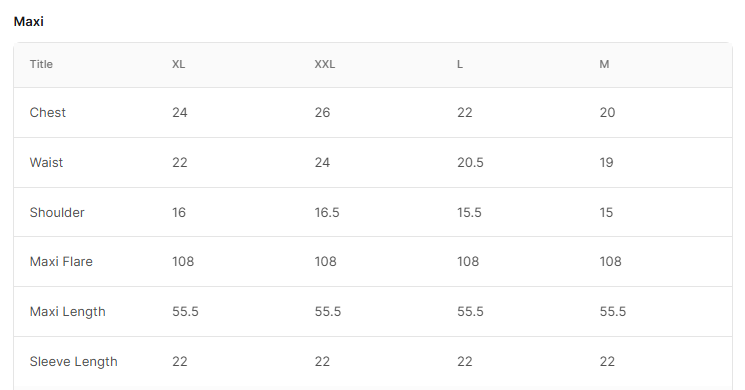Select the XXL Shoulder value 16.5
Image resolution: width=745 pixels, height=390 pixels.
tap(327, 212)
